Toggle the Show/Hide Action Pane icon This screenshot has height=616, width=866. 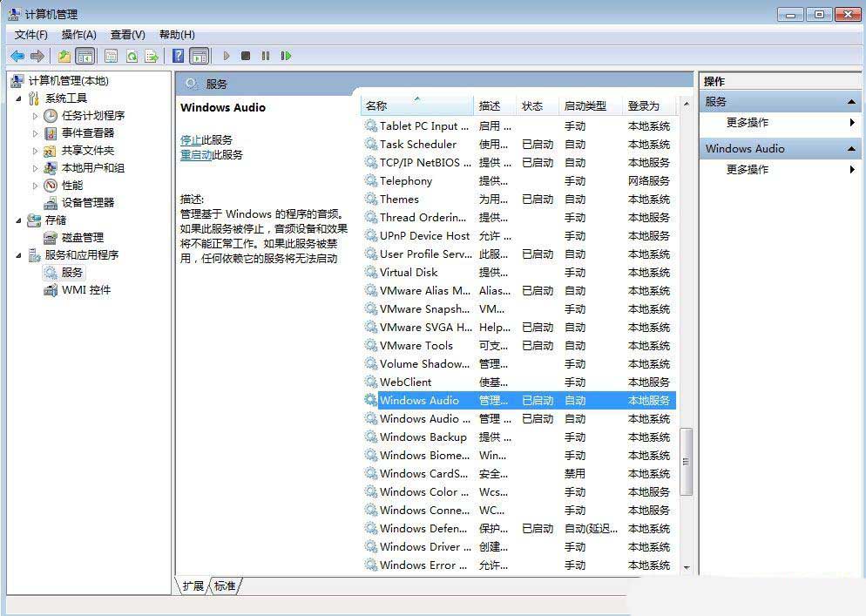tap(200, 56)
